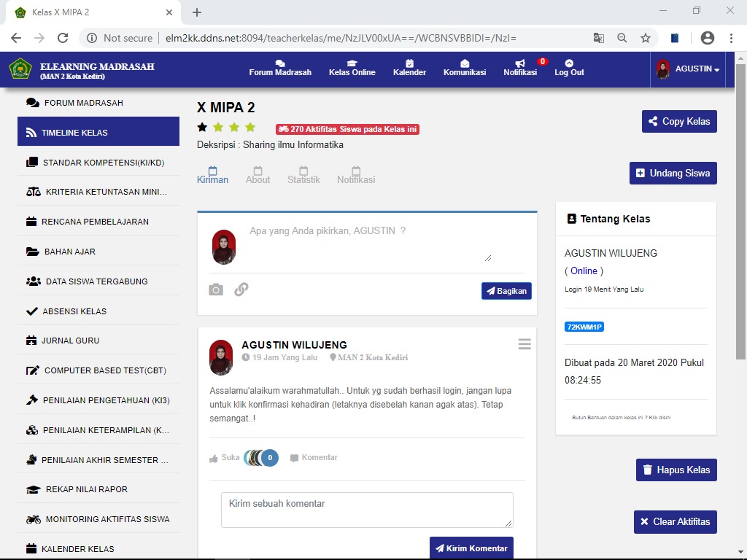Bookmark this page with the star icon

(x=645, y=38)
